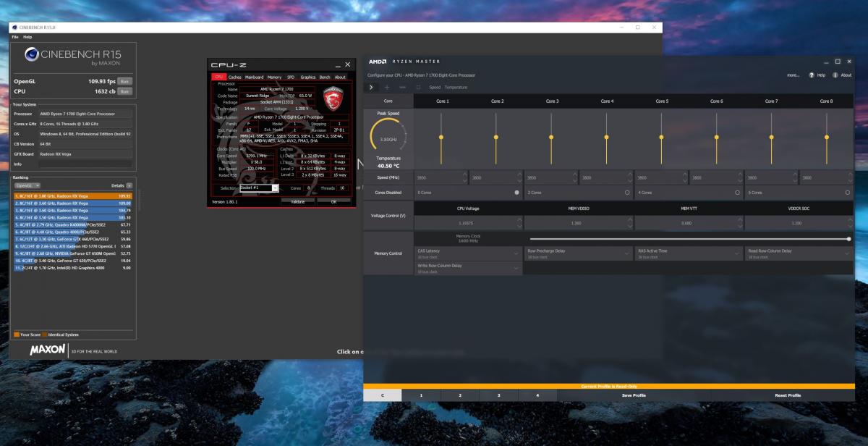Select the CPU tab in CPU-Z
This screenshot has height=446, width=868.
218,77
